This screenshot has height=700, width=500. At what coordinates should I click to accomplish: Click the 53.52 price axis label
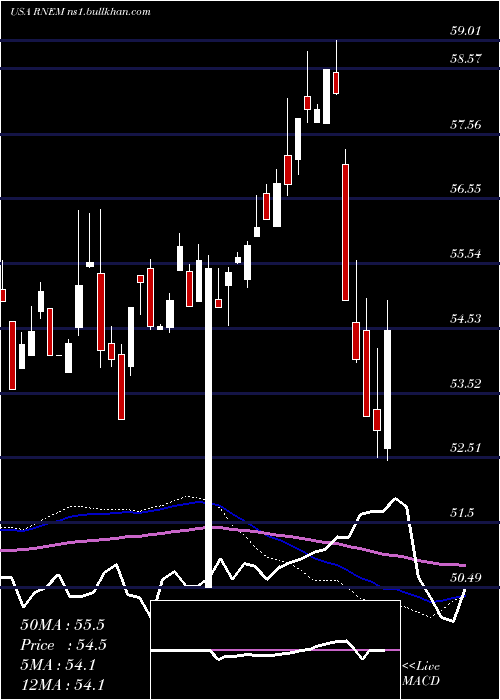(x=465, y=384)
